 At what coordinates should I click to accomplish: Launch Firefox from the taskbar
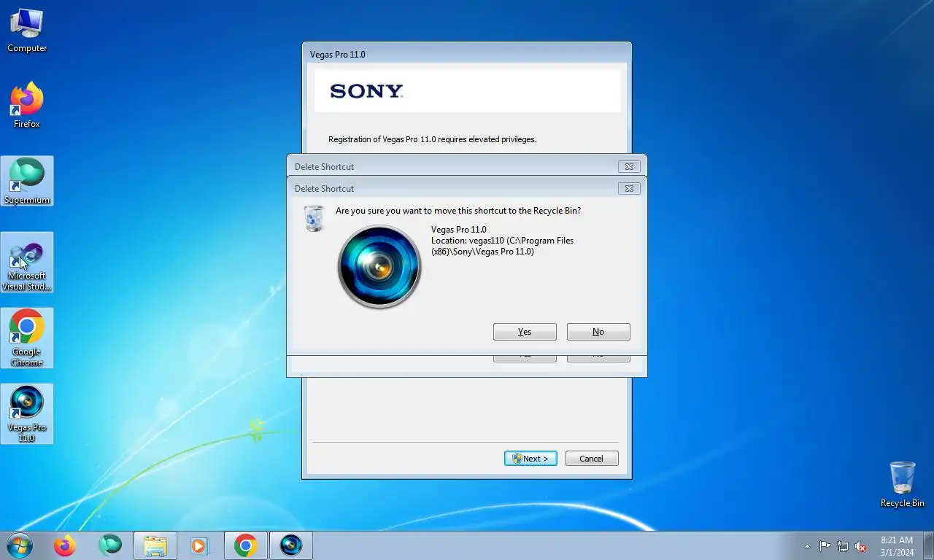(65, 545)
